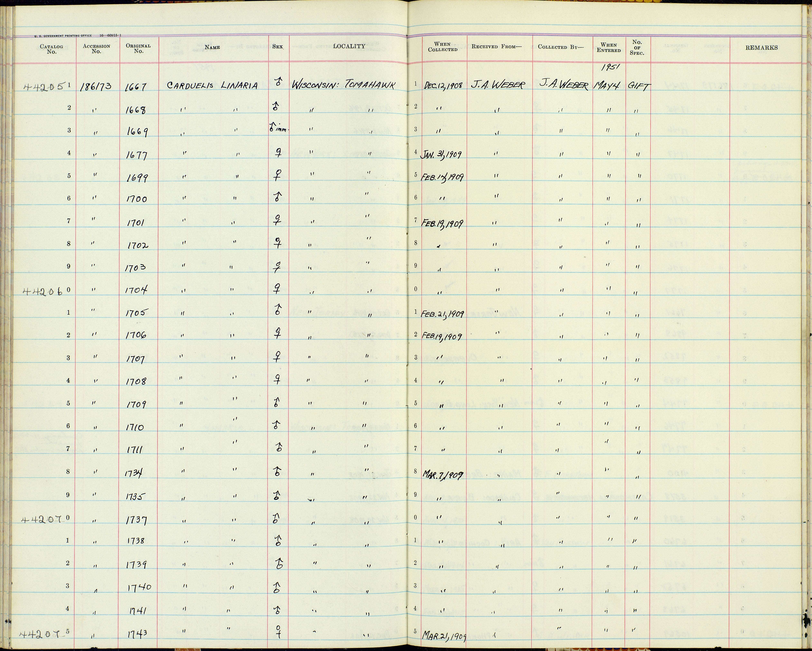
Task: Click the 'Accession No.' column header
Action: click(96, 49)
